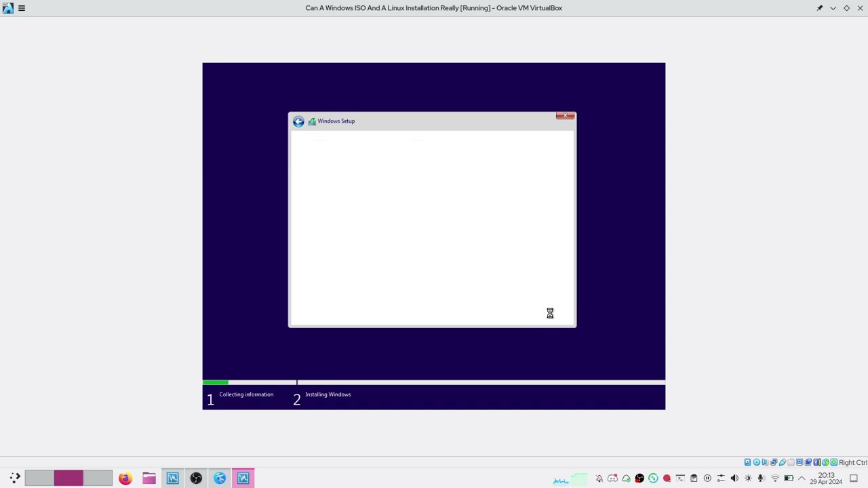
Task: Open the battery power tray icon
Action: click(788, 479)
